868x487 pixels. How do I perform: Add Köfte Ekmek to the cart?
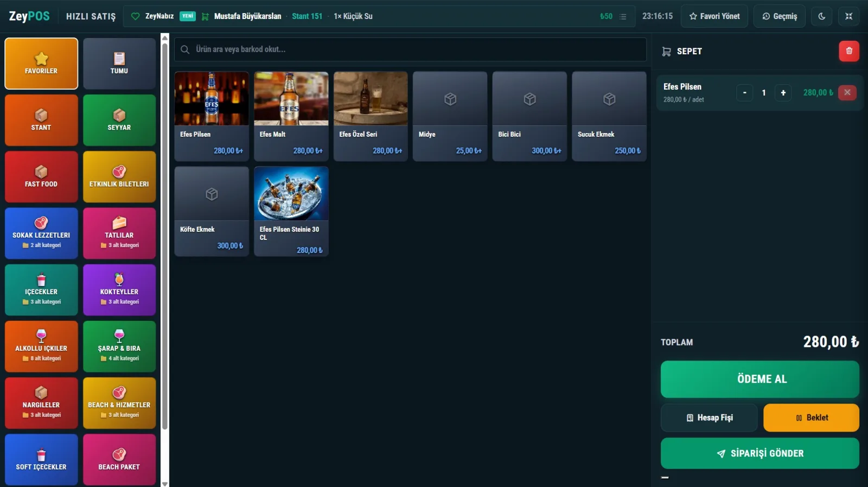pos(212,211)
